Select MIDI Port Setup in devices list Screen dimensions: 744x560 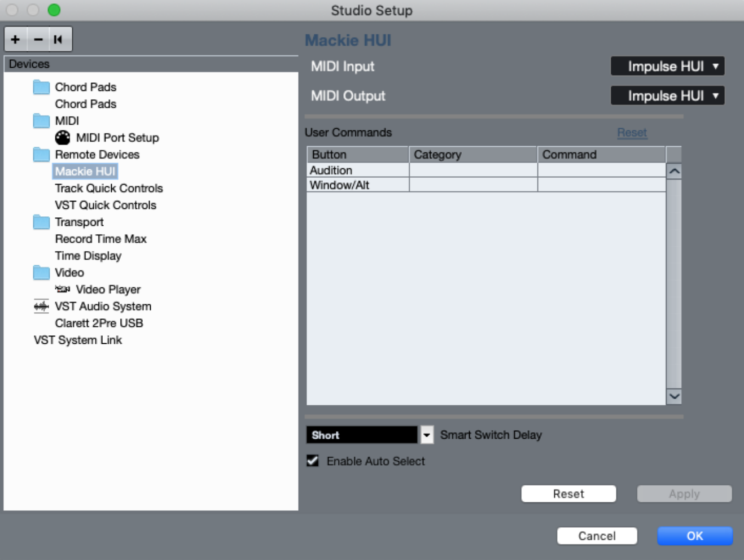(x=117, y=138)
